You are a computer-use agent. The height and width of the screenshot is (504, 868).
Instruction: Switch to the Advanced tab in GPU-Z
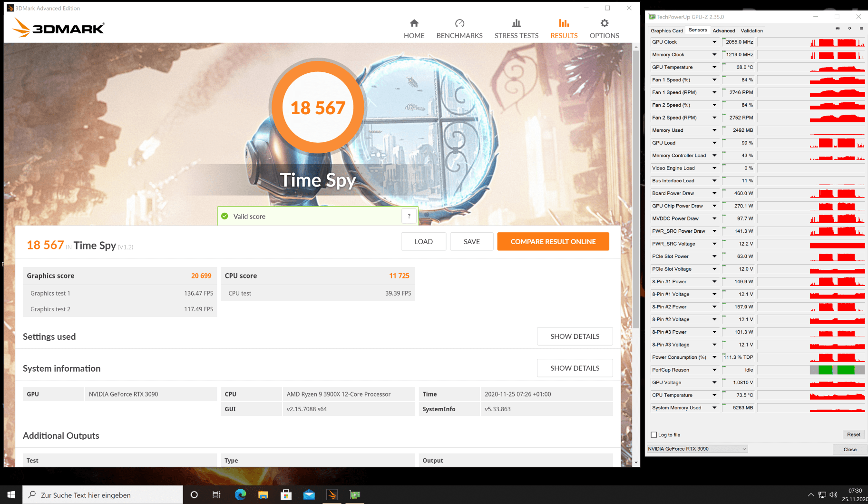coord(724,30)
